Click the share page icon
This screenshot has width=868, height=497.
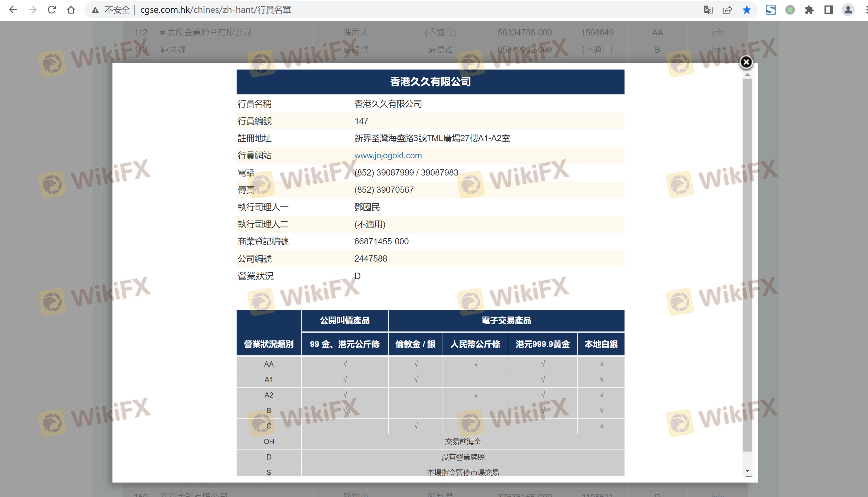(727, 10)
